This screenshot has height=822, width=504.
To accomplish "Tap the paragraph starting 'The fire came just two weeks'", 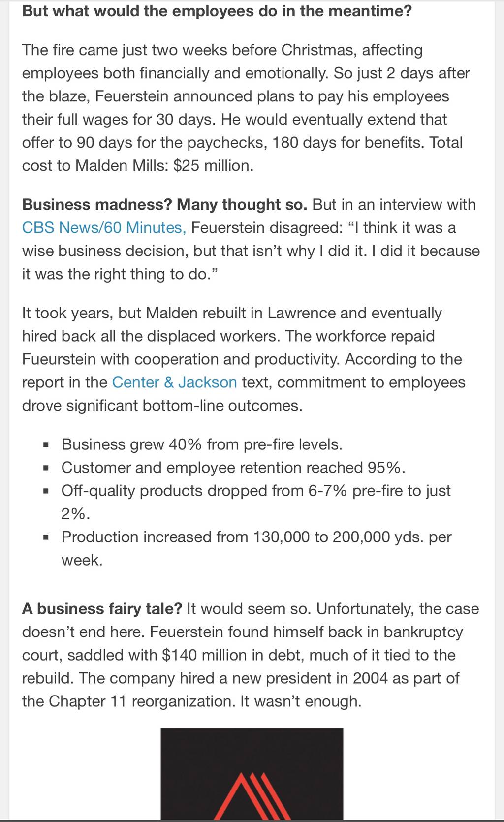I will click(x=246, y=108).
